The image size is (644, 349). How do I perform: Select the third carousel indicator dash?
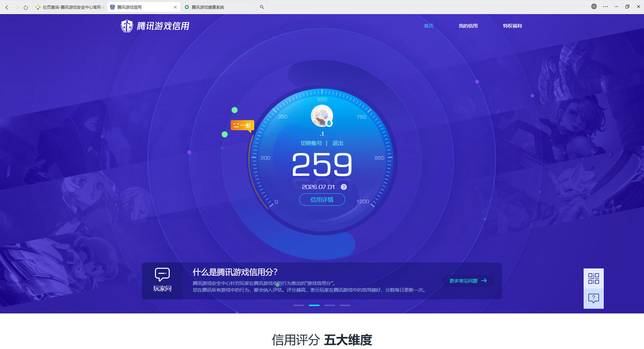point(330,305)
